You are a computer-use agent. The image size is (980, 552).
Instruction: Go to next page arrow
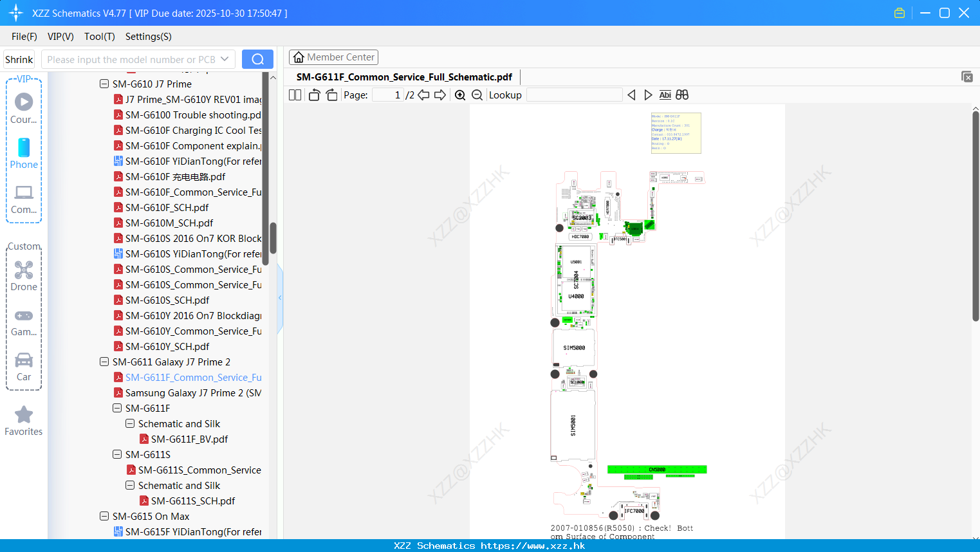click(x=440, y=95)
